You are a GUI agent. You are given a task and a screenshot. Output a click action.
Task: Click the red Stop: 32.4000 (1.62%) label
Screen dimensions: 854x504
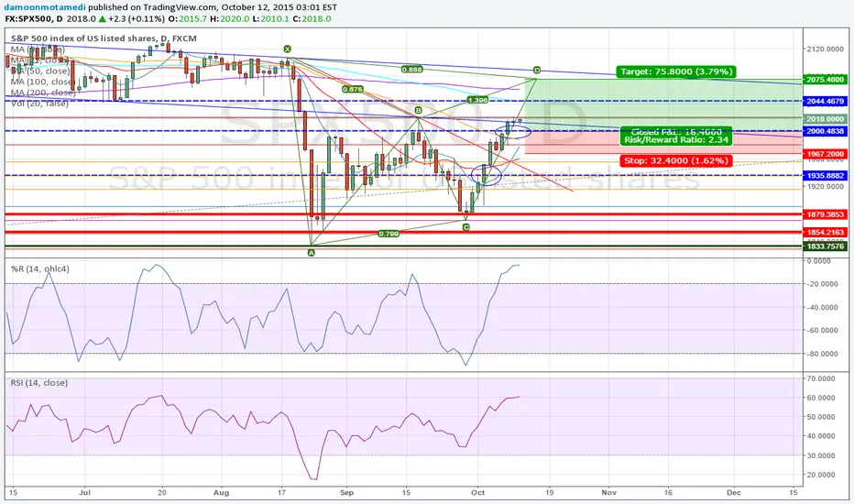(676, 160)
